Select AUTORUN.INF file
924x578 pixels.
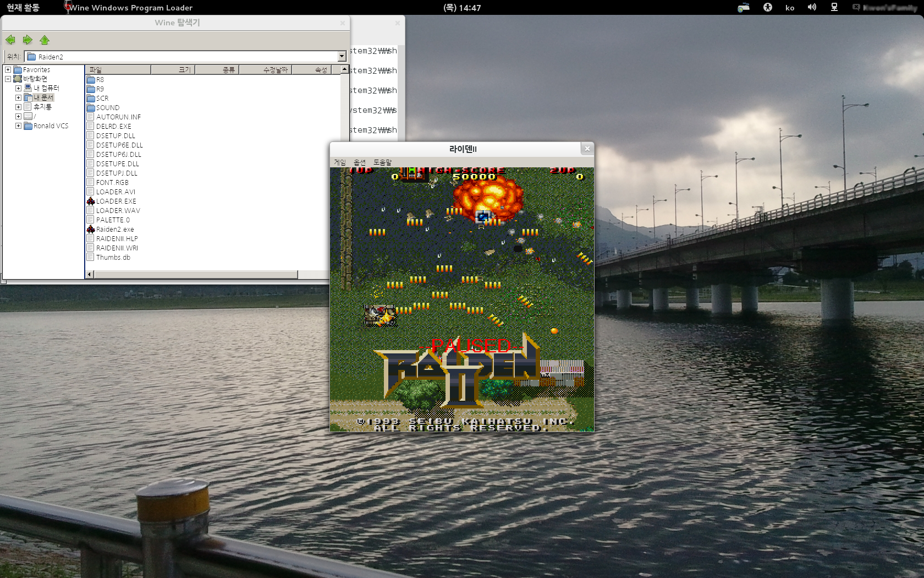pyautogui.click(x=114, y=117)
